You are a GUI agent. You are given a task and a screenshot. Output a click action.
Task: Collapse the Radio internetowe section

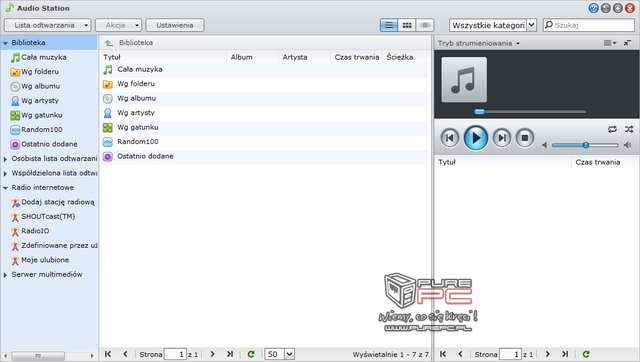point(5,188)
